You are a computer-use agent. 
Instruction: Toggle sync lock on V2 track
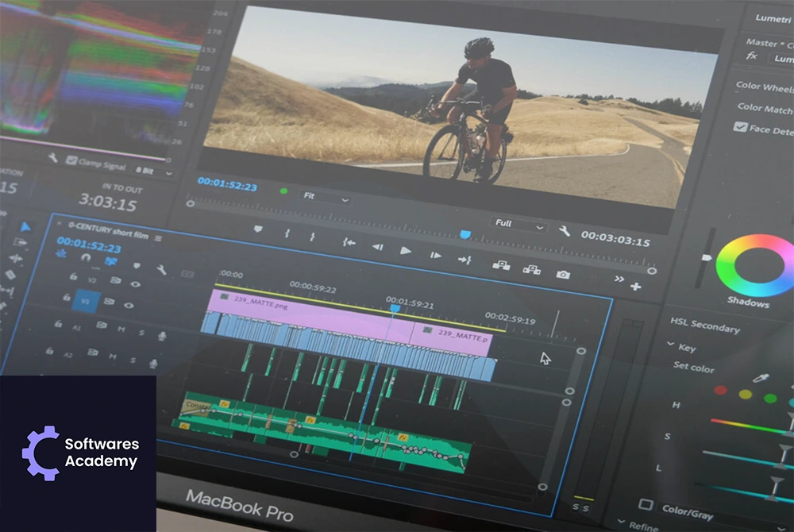click(115, 280)
